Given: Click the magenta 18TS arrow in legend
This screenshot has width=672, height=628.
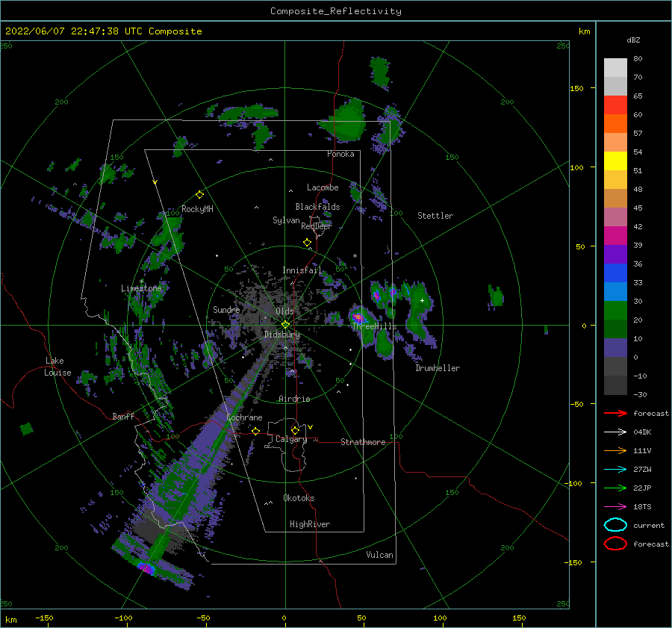Looking at the screenshot, I should [615, 507].
